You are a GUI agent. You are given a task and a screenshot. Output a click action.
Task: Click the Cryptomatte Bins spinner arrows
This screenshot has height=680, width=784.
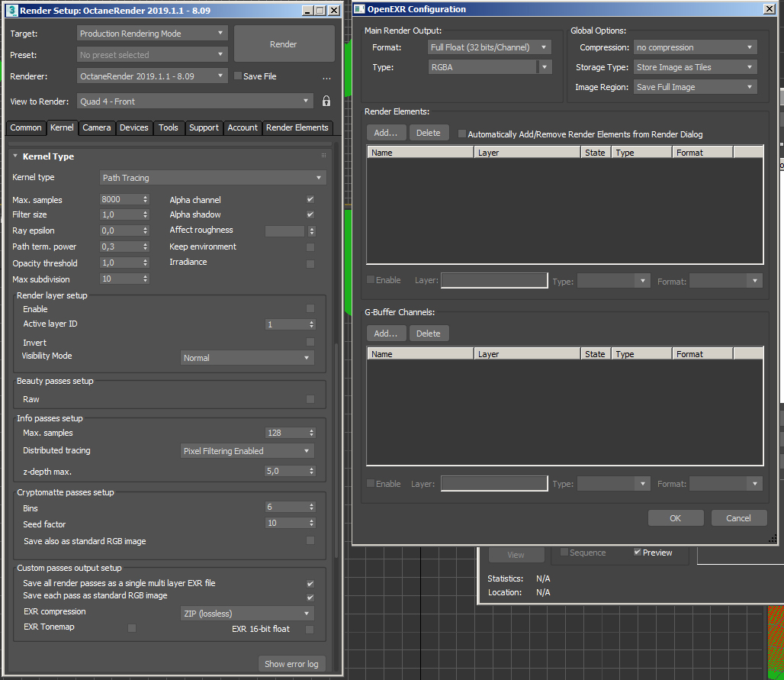[311, 507]
